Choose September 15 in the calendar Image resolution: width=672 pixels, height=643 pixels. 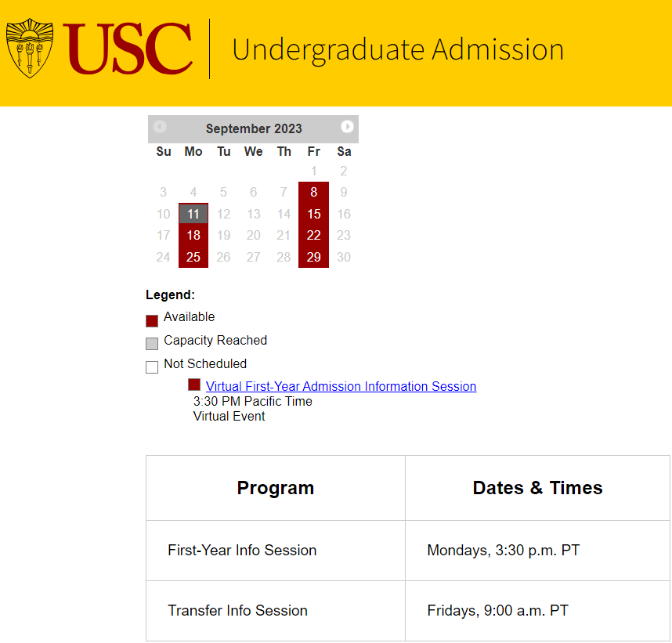tap(314, 214)
